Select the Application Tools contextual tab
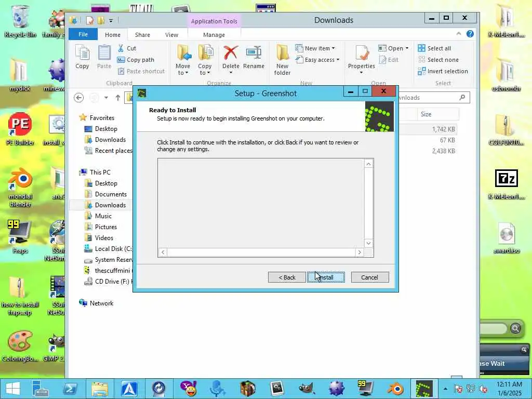 pyautogui.click(x=214, y=21)
